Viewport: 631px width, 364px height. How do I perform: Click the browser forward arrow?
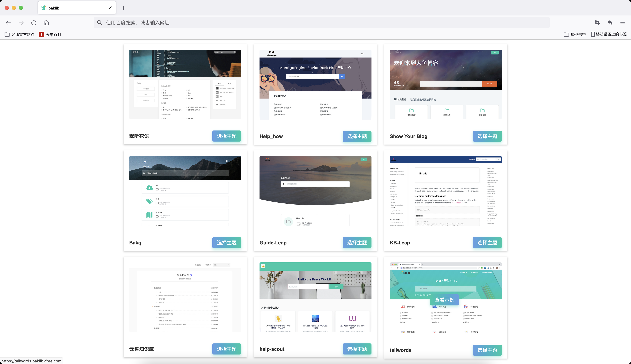coord(21,23)
